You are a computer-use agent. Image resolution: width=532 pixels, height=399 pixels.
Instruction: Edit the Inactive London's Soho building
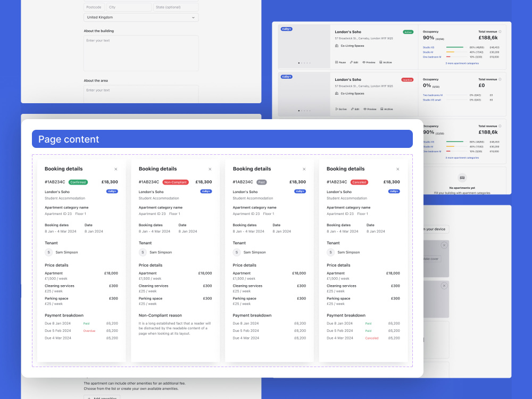point(355,109)
